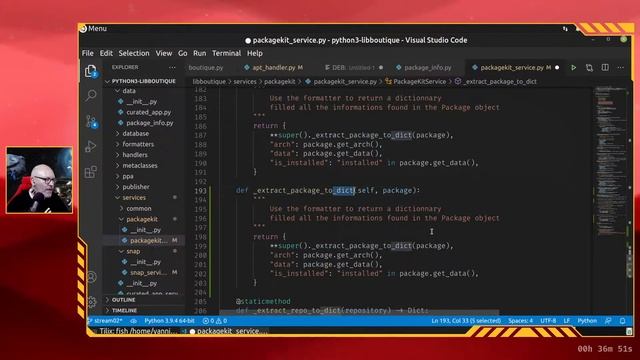Collapse the PYTHON3-LIBBOUTIQUE root folder
The height and width of the screenshot is (360, 640).
click(x=143, y=81)
